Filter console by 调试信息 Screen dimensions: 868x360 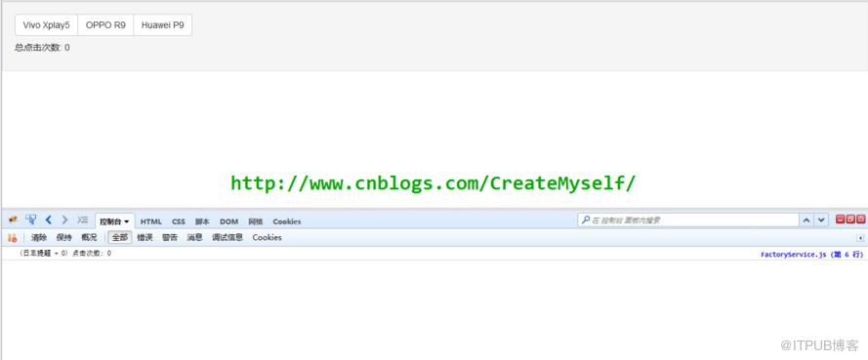[x=227, y=238]
